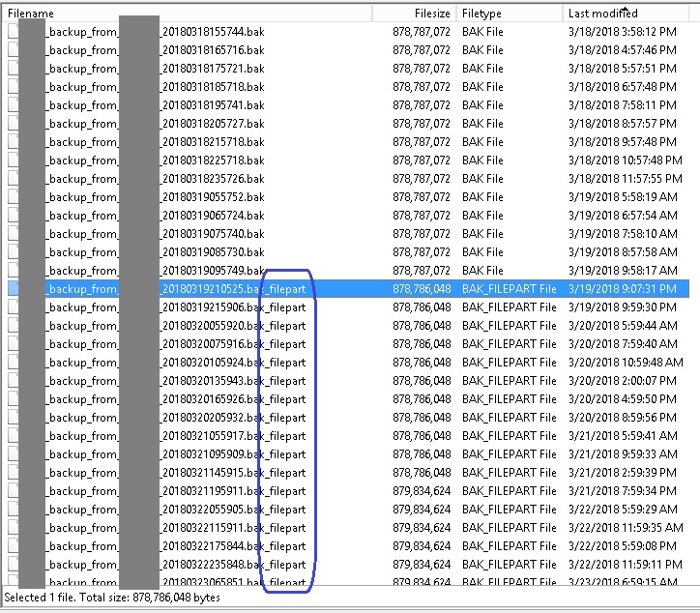Viewport: 700px width, 613px height.
Task: Click file icon of 20180322235848.bak_filepart row
Action: click(13, 565)
